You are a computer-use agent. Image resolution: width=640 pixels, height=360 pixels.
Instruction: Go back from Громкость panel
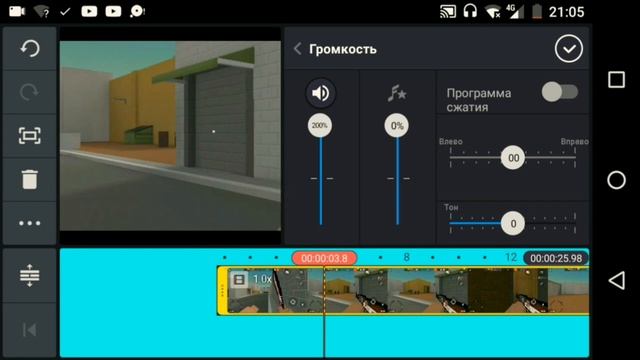[298, 49]
